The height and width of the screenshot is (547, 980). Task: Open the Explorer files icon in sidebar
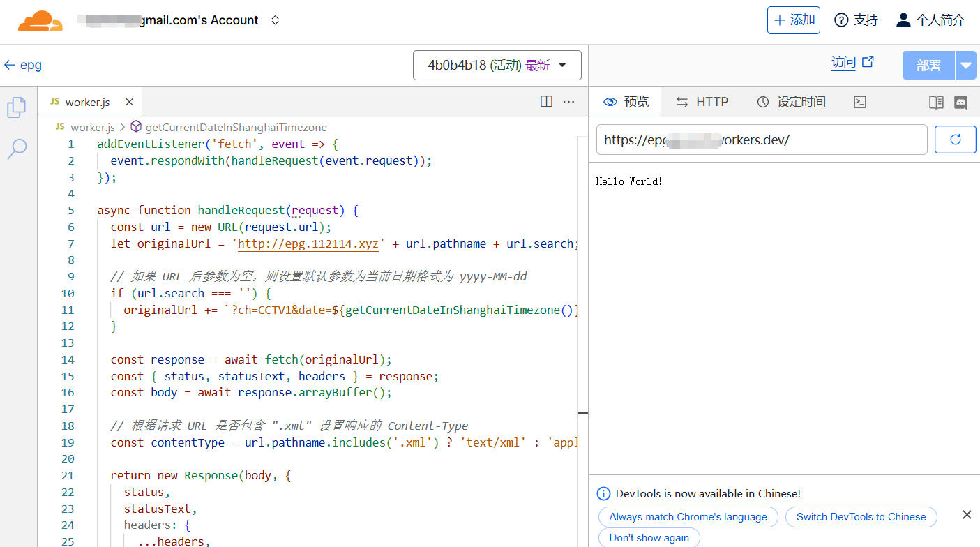click(17, 107)
